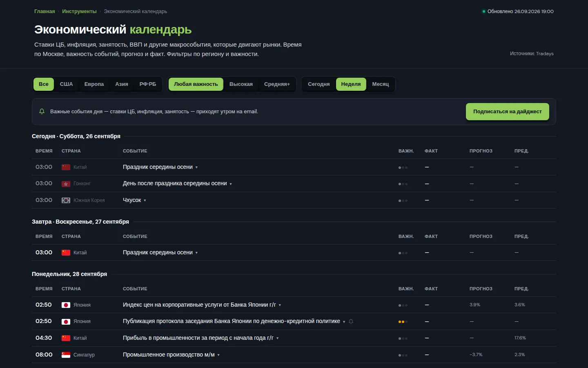The width and height of the screenshot is (588, 368).
Task: Click the 02:50 time in the Bank of Japan minutes row
Action: pyautogui.click(x=44, y=321)
